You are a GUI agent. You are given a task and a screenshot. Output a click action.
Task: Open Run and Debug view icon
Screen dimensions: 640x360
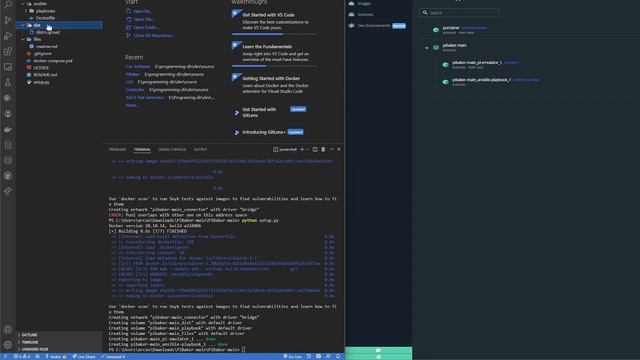pyautogui.click(x=8, y=36)
